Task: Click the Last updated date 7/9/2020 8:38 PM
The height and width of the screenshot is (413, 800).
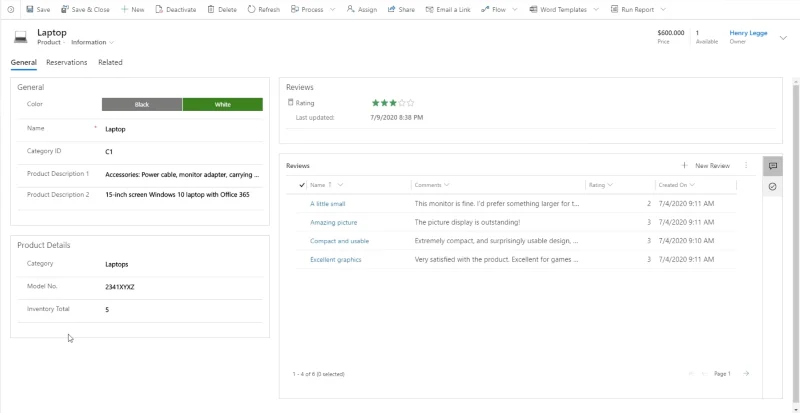Action: (x=396, y=117)
